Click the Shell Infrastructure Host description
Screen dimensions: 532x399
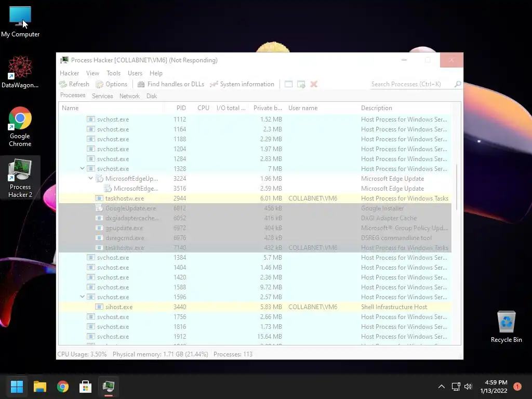(394, 307)
